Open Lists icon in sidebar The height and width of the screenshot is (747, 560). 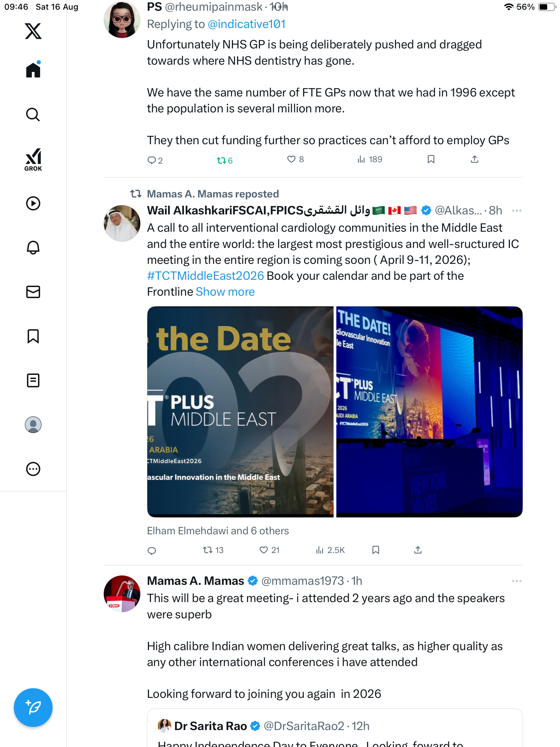coord(33,380)
